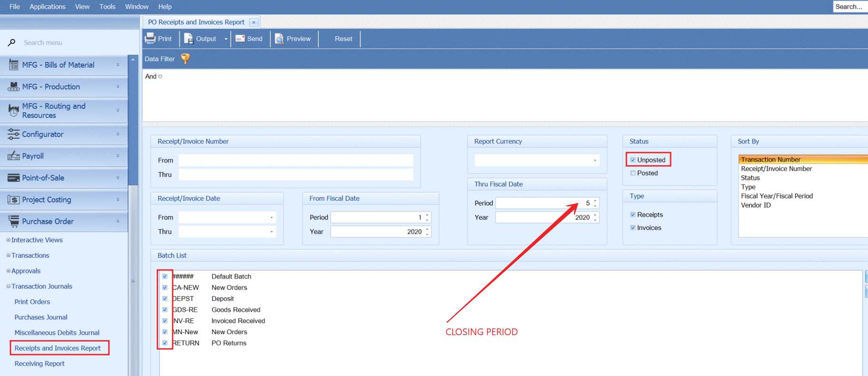Click the Send icon in toolbar

click(x=240, y=39)
